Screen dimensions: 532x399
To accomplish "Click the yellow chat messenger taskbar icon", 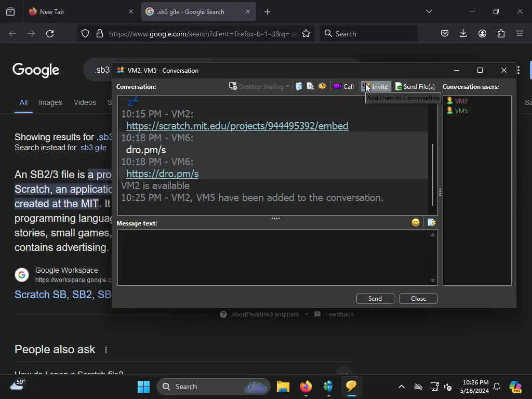I will pyautogui.click(x=351, y=387).
